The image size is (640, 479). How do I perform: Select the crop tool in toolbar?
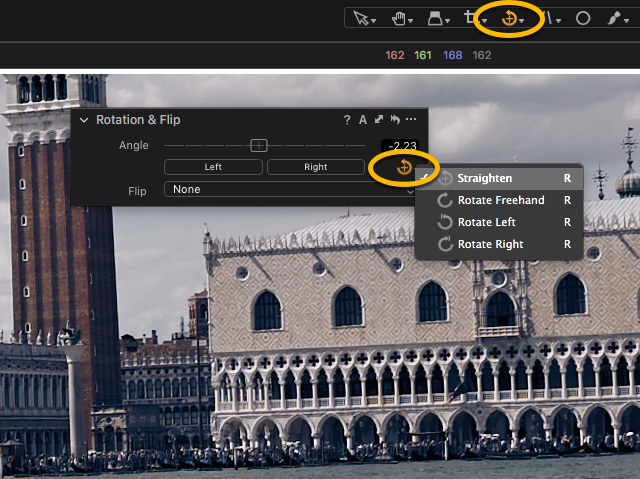471,18
